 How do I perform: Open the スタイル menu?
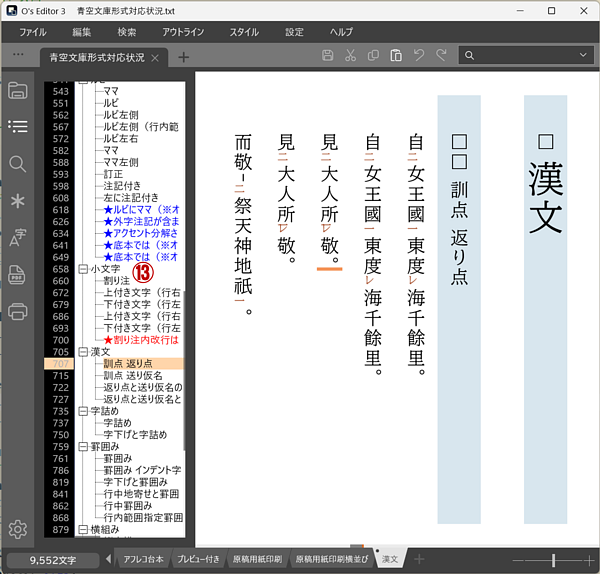[x=244, y=32]
